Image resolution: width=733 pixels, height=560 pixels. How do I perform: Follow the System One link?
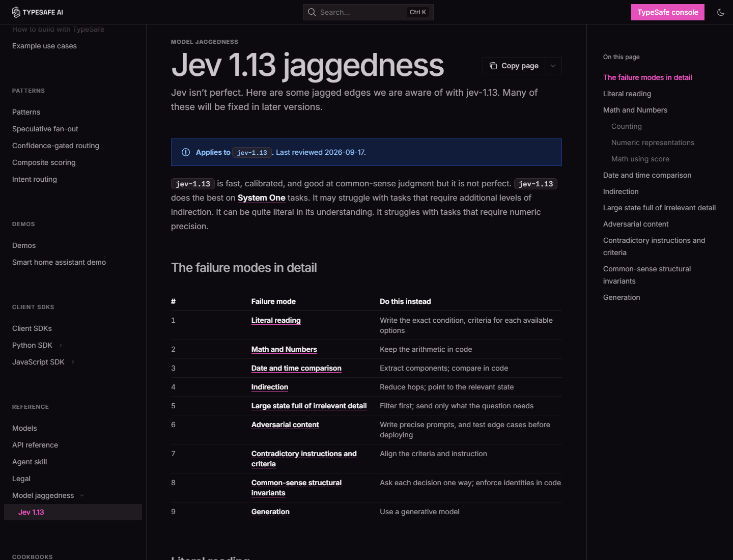pyautogui.click(x=261, y=198)
